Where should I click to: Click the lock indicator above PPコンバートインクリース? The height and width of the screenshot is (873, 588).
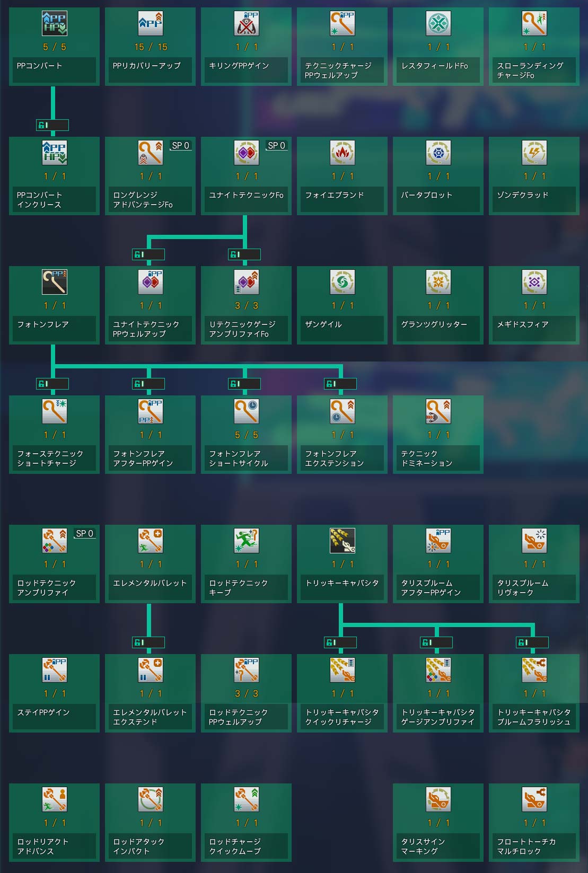[x=52, y=125]
